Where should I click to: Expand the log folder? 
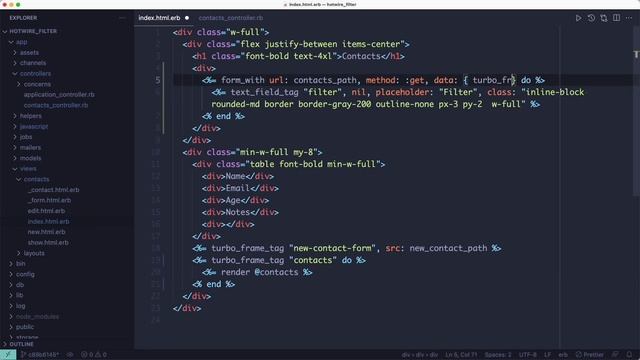point(20,306)
